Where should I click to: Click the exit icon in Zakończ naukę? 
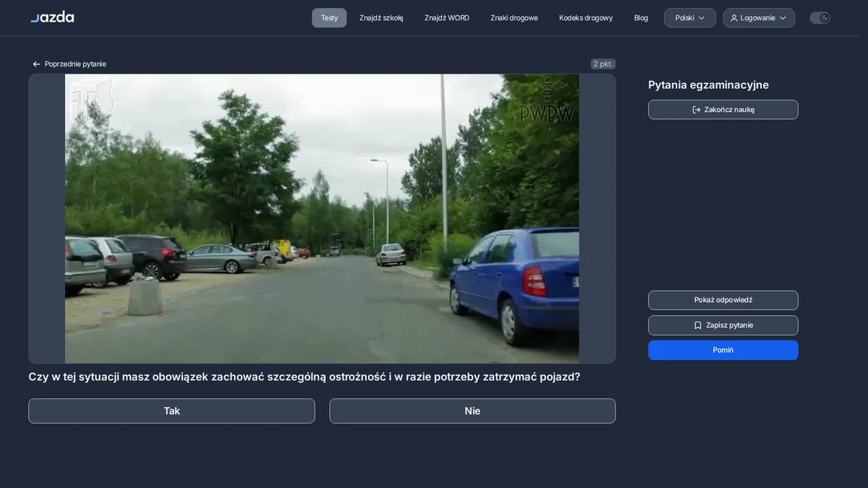(x=697, y=110)
